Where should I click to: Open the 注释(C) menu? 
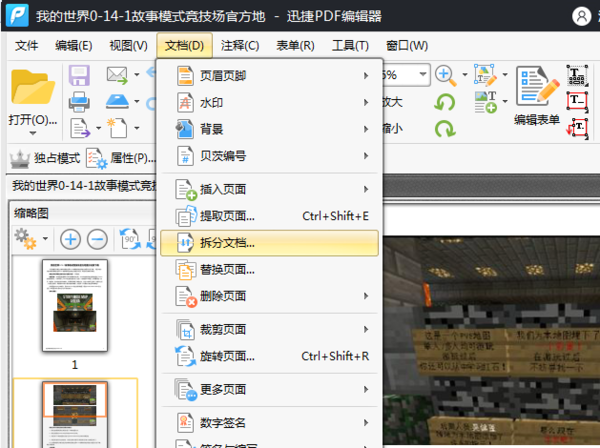[x=240, y=46]
